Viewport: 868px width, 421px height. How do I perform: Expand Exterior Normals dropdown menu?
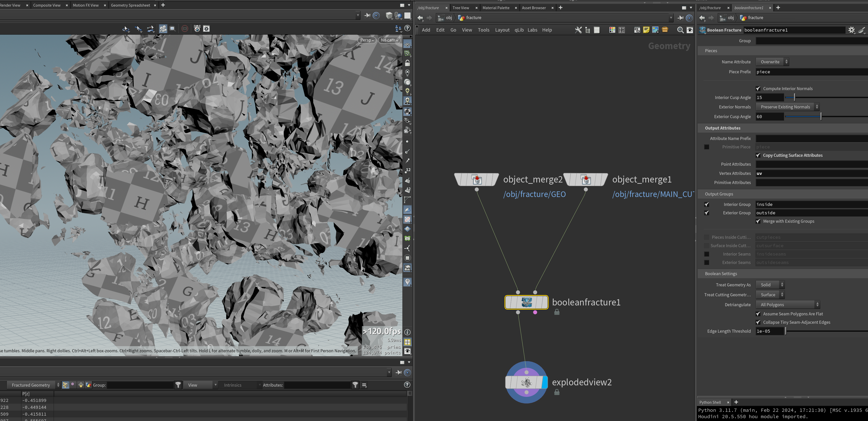[x=787, y=107]
